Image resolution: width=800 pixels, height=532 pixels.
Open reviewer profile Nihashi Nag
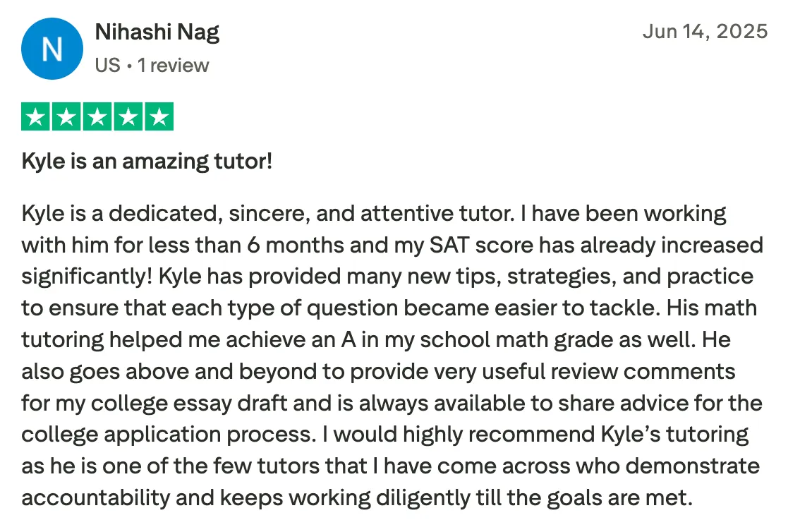pyautogui.click(x=157, y=32)
